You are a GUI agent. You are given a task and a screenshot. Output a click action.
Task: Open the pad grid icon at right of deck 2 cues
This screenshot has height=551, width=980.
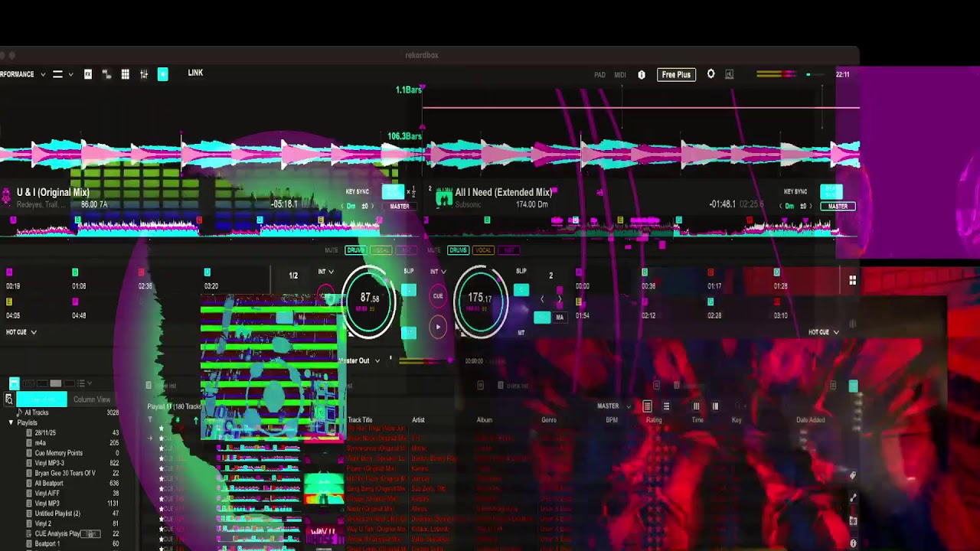pos(852,281)
